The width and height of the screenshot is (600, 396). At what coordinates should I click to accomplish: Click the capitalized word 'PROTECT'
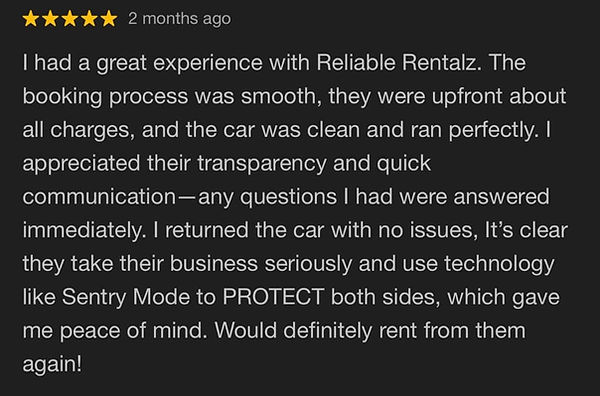(273, 297)
